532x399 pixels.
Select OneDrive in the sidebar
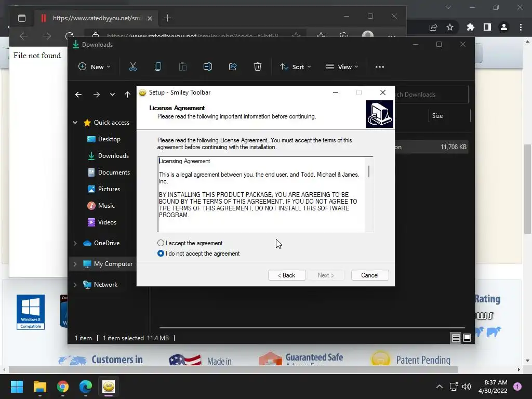click(x=101, y=243)
